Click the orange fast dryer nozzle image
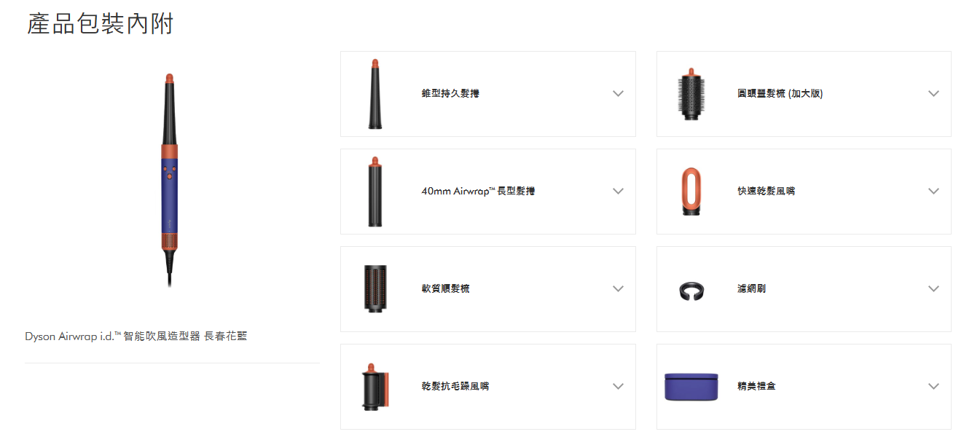 691,192
